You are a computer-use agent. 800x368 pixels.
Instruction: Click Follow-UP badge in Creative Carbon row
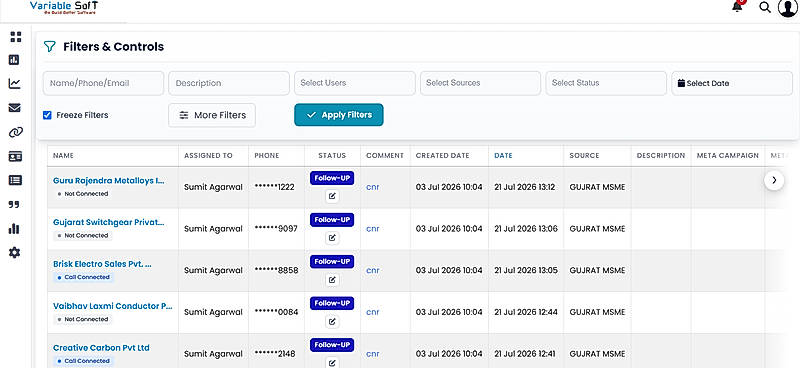click(332, 345)
